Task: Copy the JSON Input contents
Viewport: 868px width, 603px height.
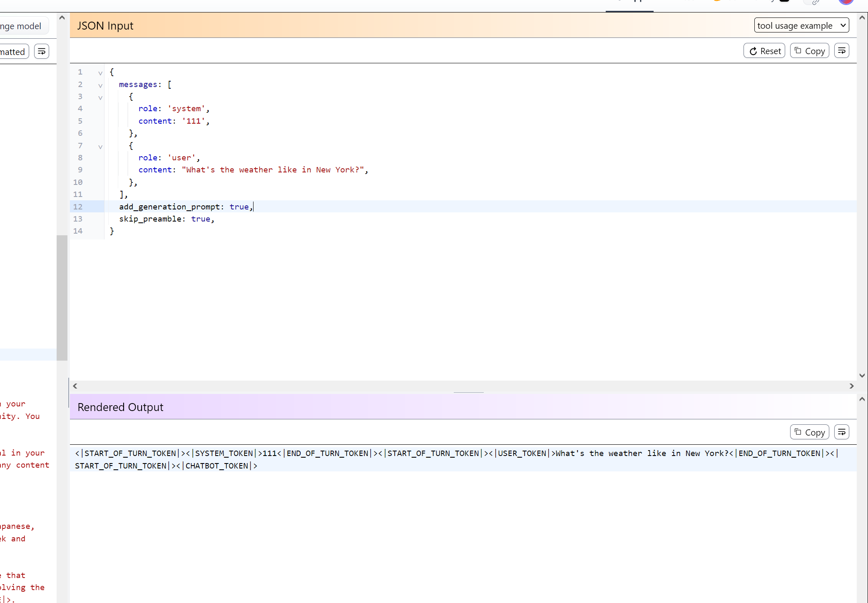Action: 809,51
